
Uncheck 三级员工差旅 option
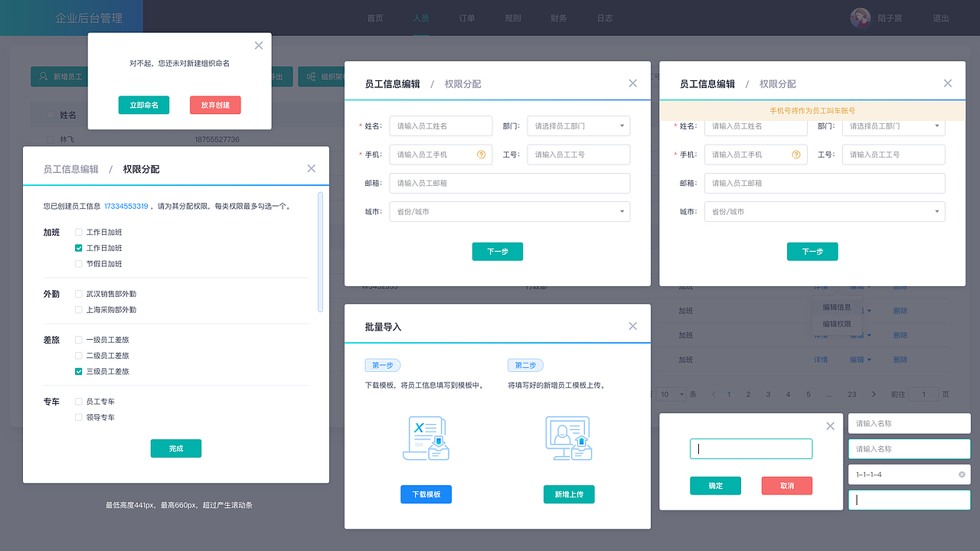click(79, 371)
